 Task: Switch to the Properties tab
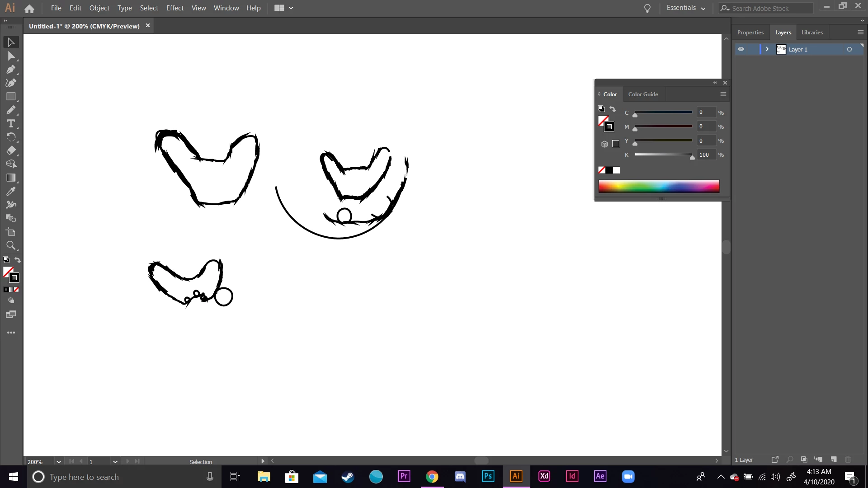pyautogui.click(x=750, y=33)
